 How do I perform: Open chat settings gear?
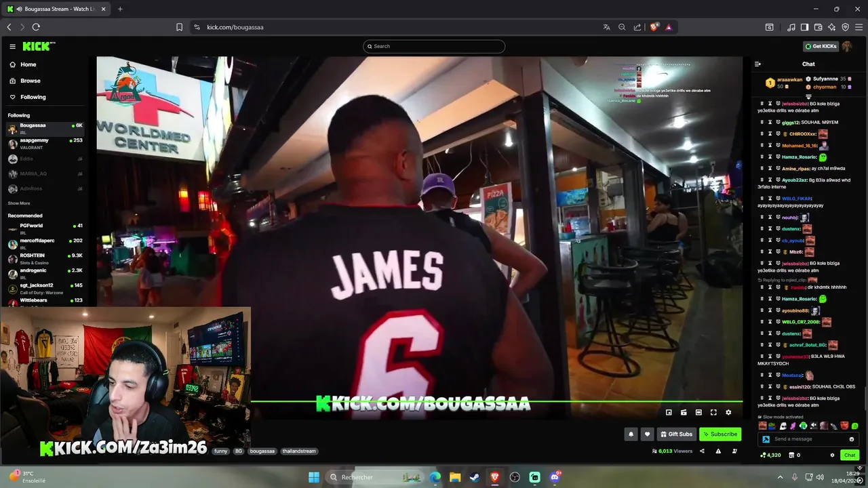832,455
